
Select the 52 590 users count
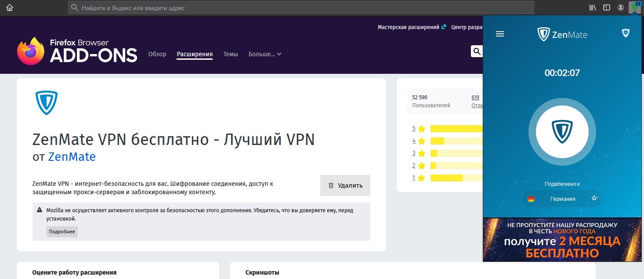click(420, 98)
